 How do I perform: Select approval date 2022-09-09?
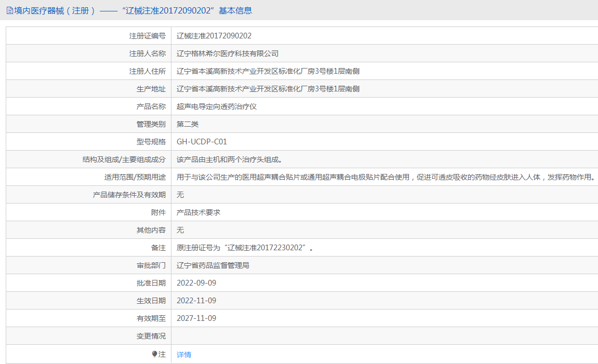click(x=196, y=283)
